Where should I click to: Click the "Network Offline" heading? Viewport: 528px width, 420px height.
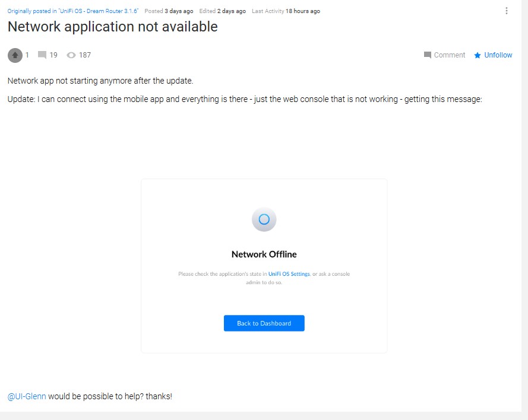click(x=264, y=254)
